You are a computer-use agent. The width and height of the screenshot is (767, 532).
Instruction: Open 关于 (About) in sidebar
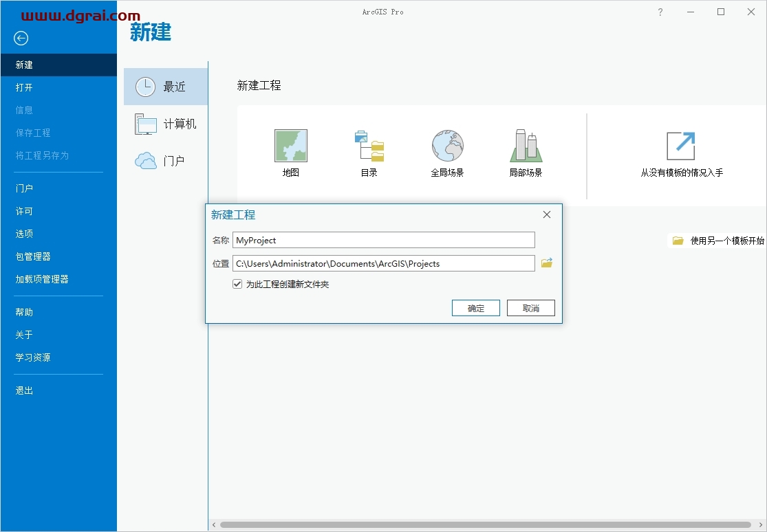(58, 335)
